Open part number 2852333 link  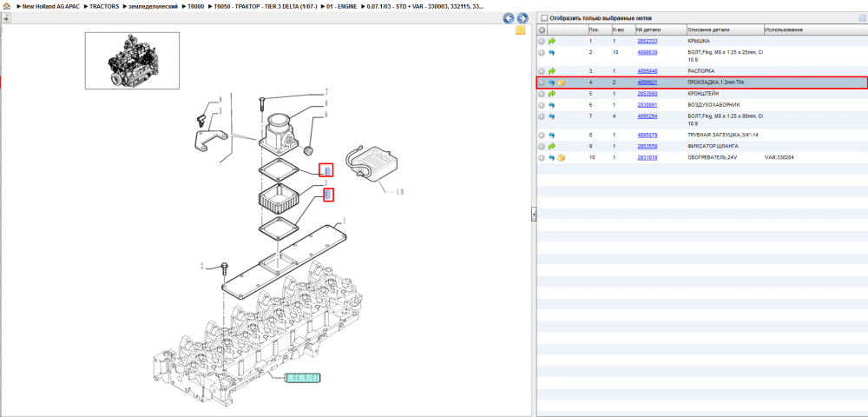(648, 42)
